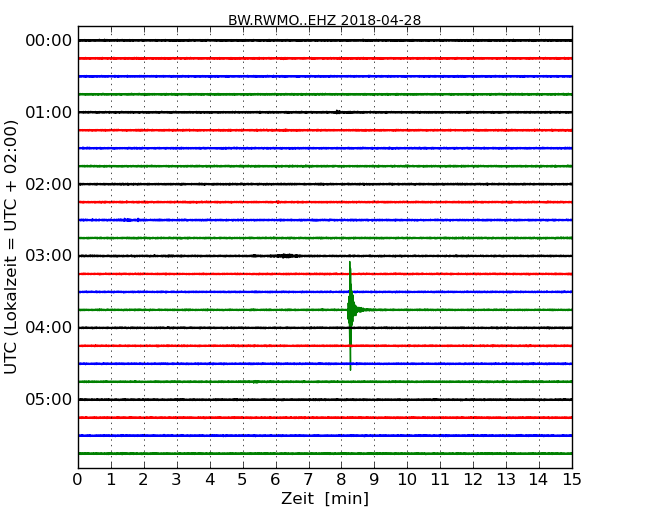This screenshot has width=650, height=520.
Task: Select the 02:00 time label
Action: 49,184
